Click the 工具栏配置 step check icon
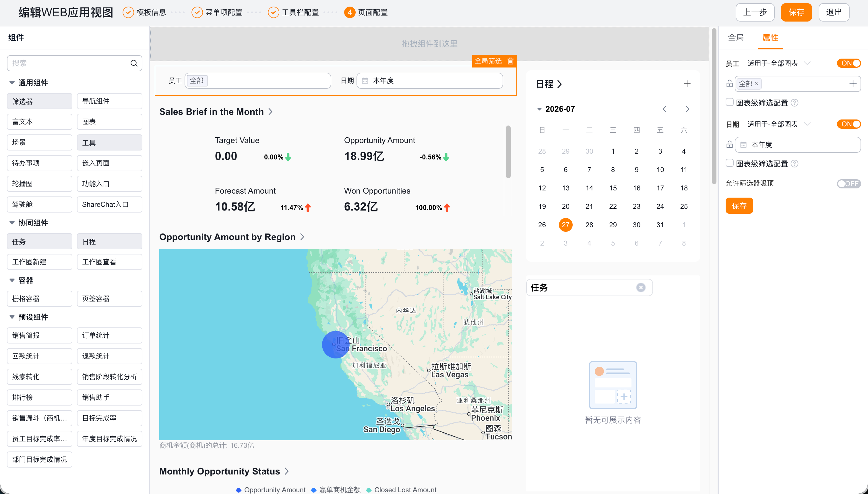The height and width of the screenshot is (494, 868). click(x=273, y=13)
